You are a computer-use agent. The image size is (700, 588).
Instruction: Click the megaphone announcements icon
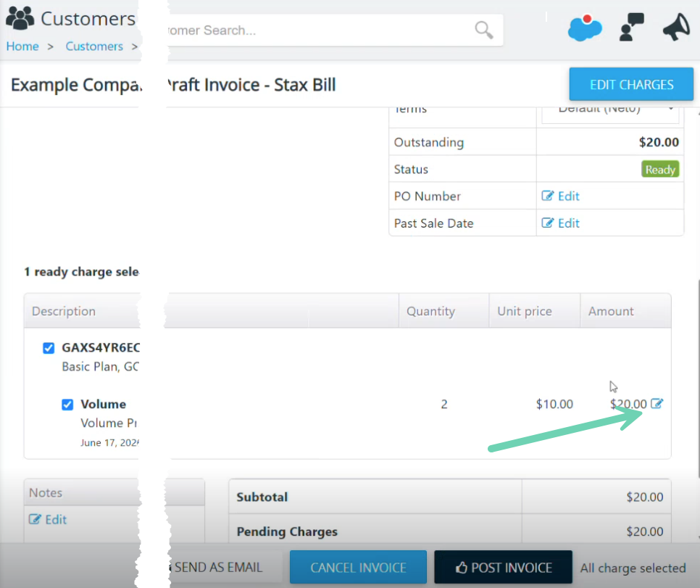coord(677,28)
